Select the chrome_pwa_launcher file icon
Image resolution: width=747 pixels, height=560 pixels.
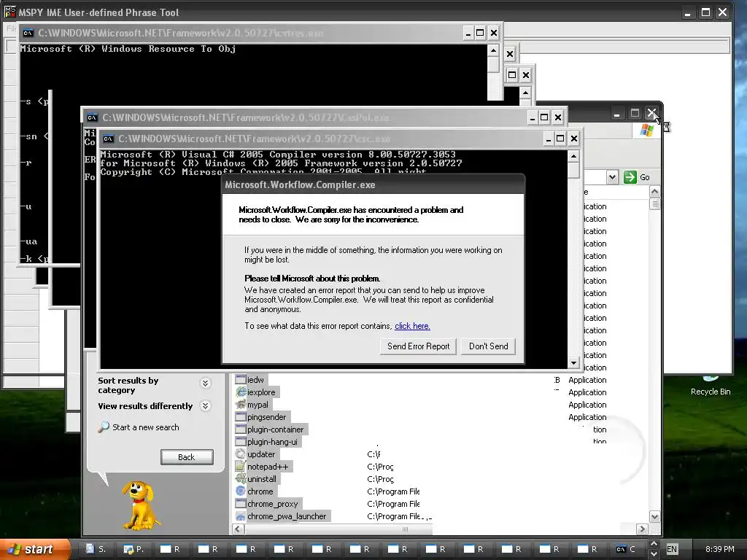(241, 516)
